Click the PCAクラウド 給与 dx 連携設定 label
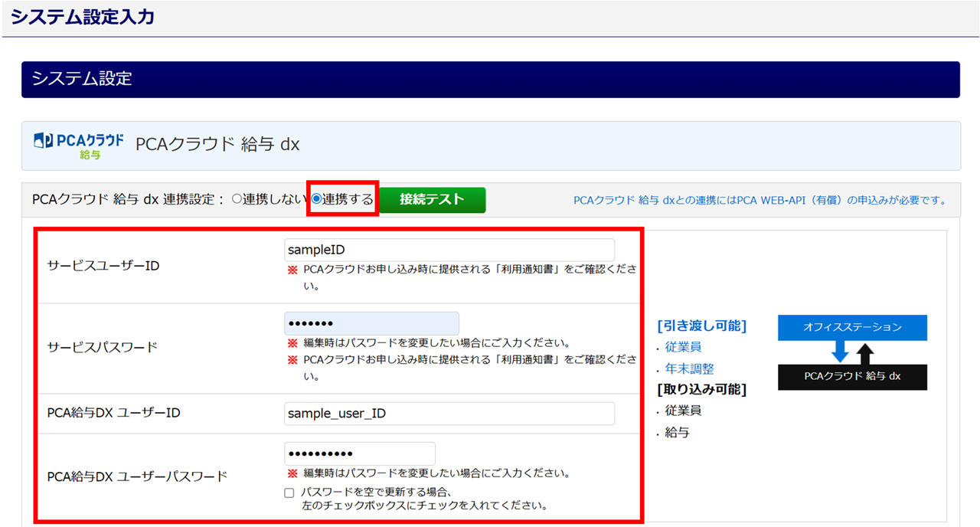980x527 pixels. 128,199
